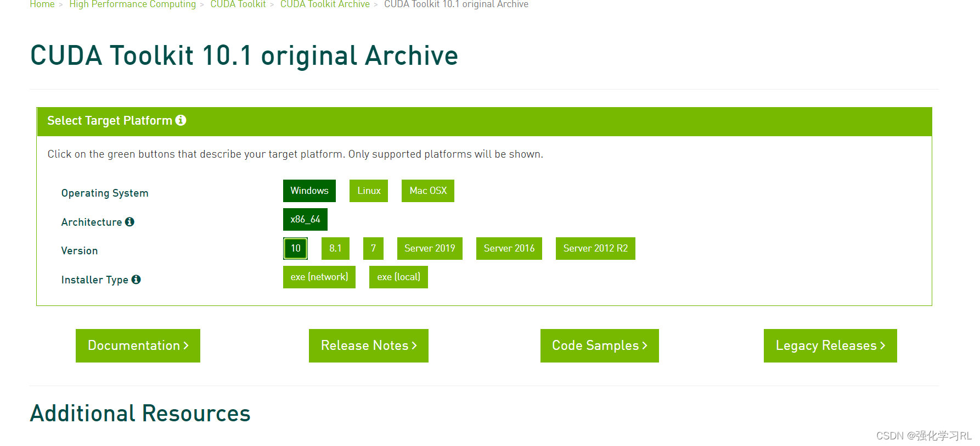Open the Documentation page
Image resolution: width=980 pixels, height=446 pixels.
pyautogui.click(x=138, y=345)
